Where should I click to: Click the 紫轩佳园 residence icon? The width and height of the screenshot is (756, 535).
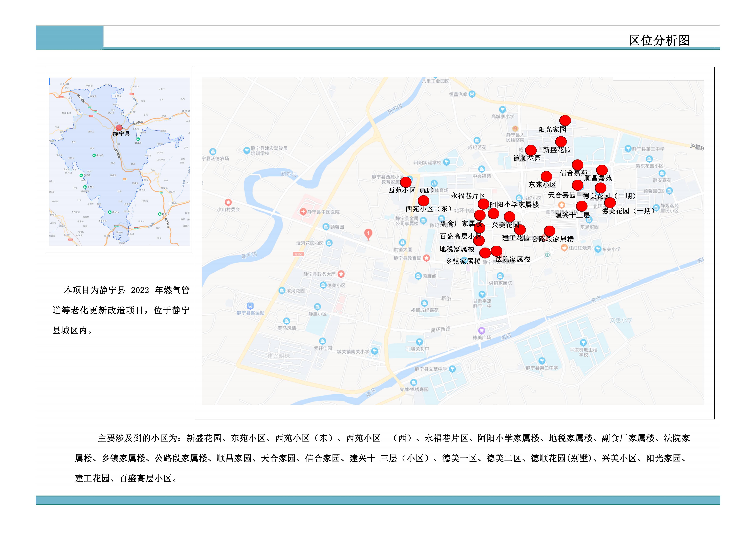click(322, 341)
